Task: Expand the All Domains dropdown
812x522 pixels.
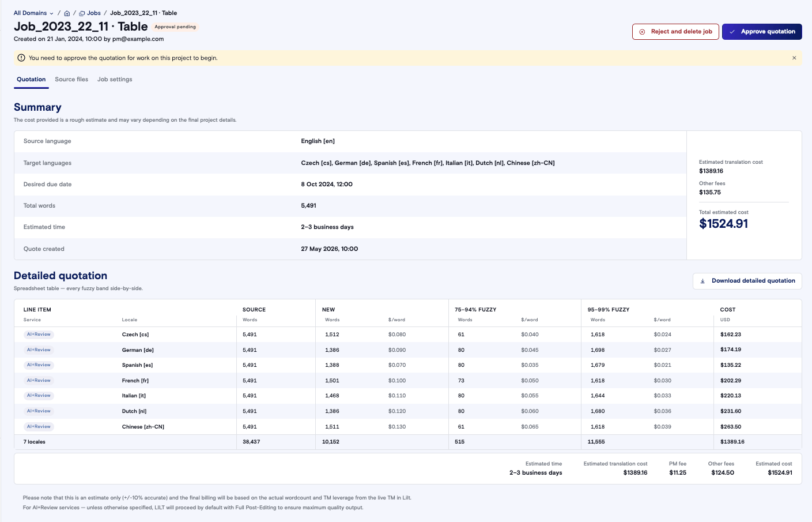Action: pos(33,13)
